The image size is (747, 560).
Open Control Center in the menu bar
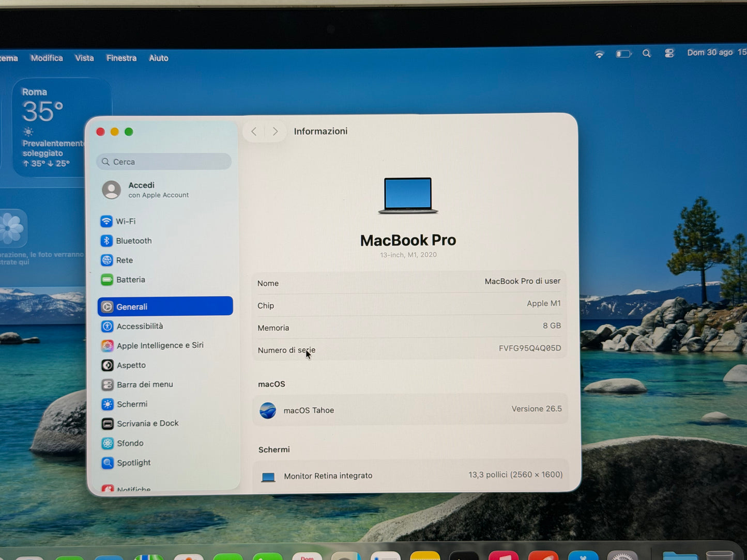pos(669,53)
